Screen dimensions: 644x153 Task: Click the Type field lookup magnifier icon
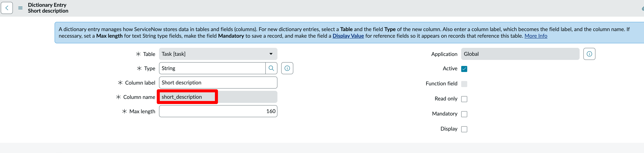tap(271, 68)
